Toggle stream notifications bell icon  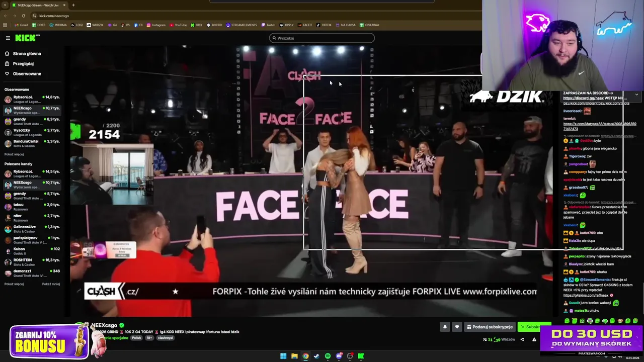pos(445,327)
